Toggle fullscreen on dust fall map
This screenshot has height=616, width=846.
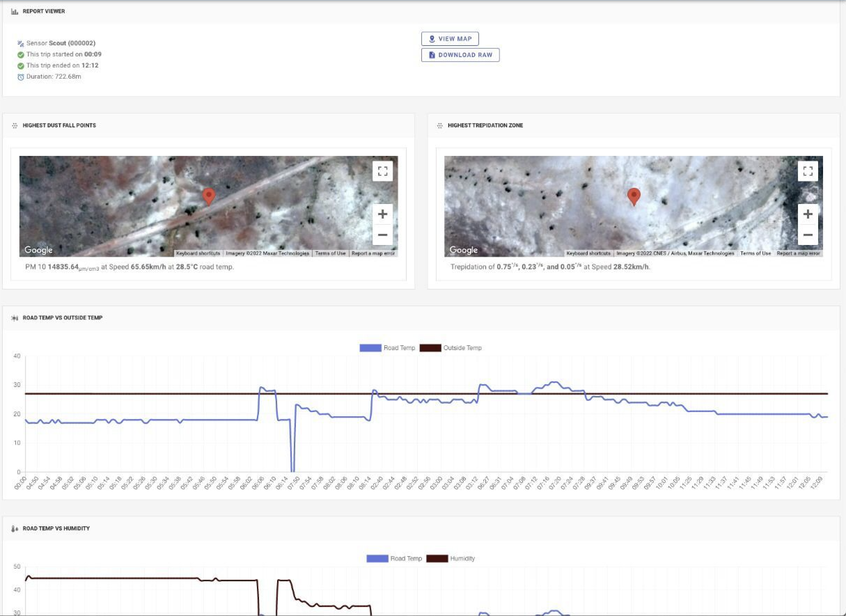pyautogui.click(x=382, y=171)
